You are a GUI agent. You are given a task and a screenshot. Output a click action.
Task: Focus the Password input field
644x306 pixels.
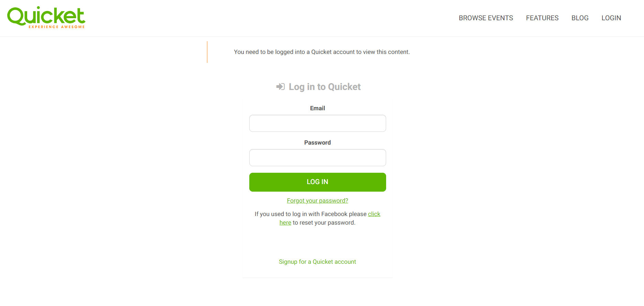tap(317, 158)
